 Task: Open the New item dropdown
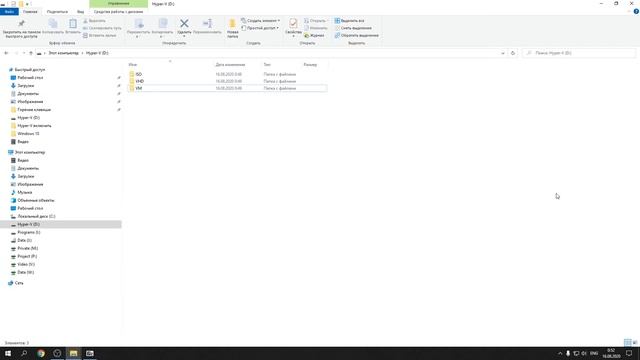260,21
